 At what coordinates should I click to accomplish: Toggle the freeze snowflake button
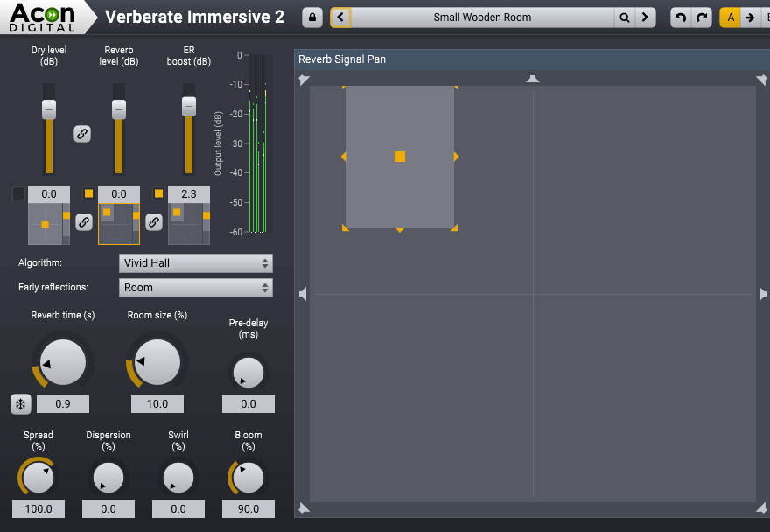pyautogui.click(x=21, y=404)
